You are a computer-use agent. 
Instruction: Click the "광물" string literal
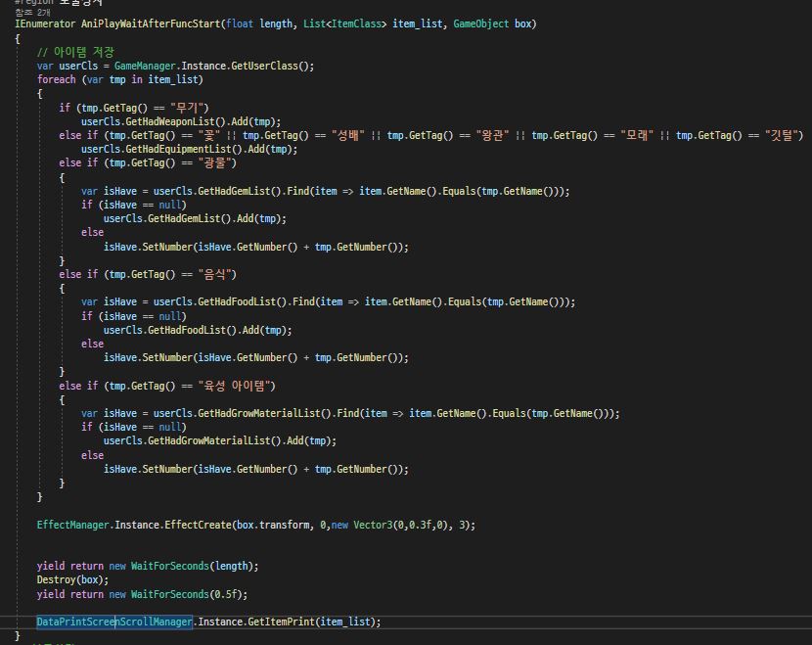coord(215,163)
